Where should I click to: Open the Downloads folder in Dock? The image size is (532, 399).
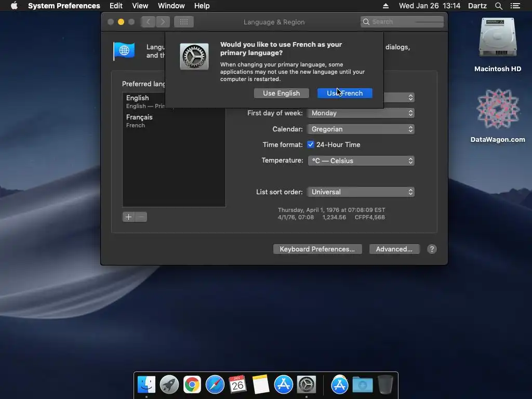point(362,385)
